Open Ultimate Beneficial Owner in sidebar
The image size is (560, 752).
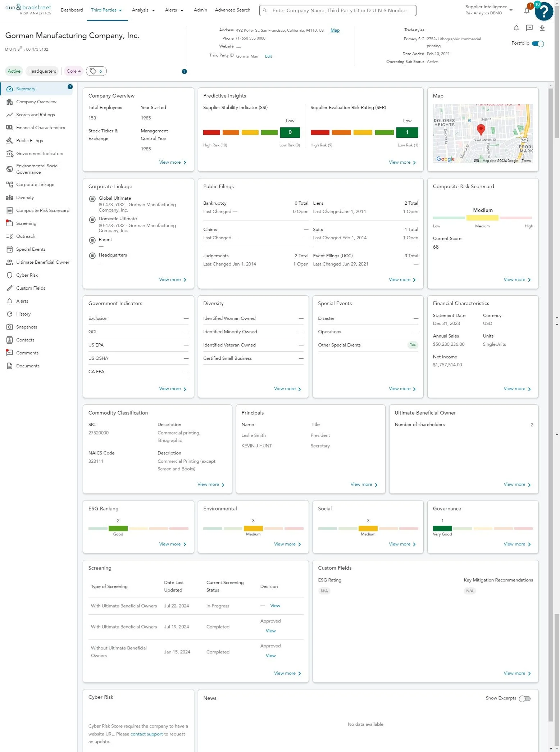pos(36,262)
